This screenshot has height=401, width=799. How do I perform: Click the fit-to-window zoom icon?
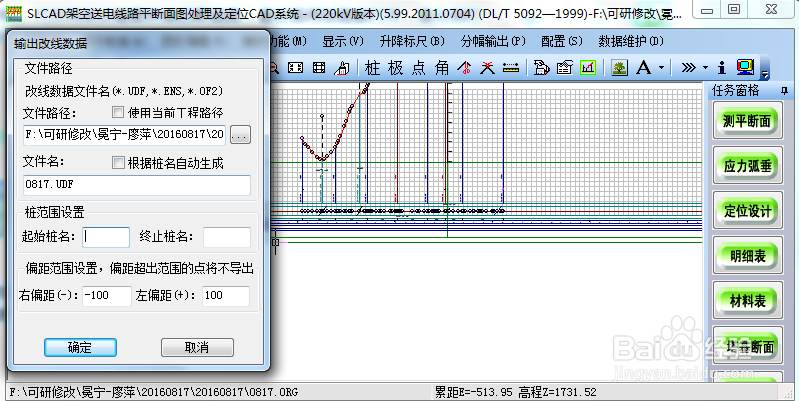tap(296, 67)
